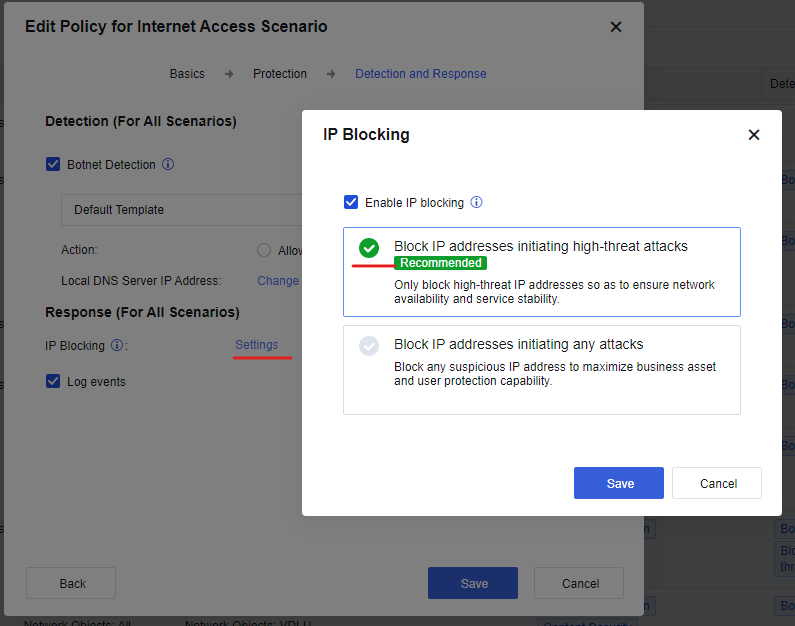Cancel the IP Blocking dialog
This screenshot has height=626, width=795.
pyautogui.click(x=717, y=483)
